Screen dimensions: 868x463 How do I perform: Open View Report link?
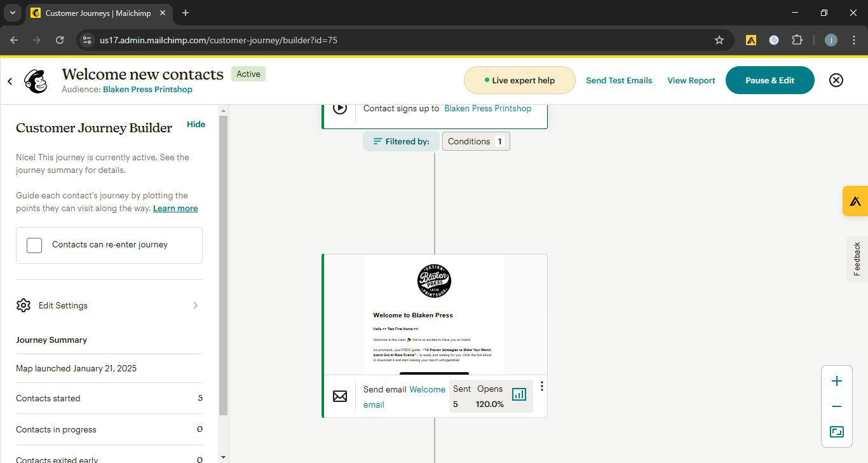pyautogui.click(x=691, y=80)
